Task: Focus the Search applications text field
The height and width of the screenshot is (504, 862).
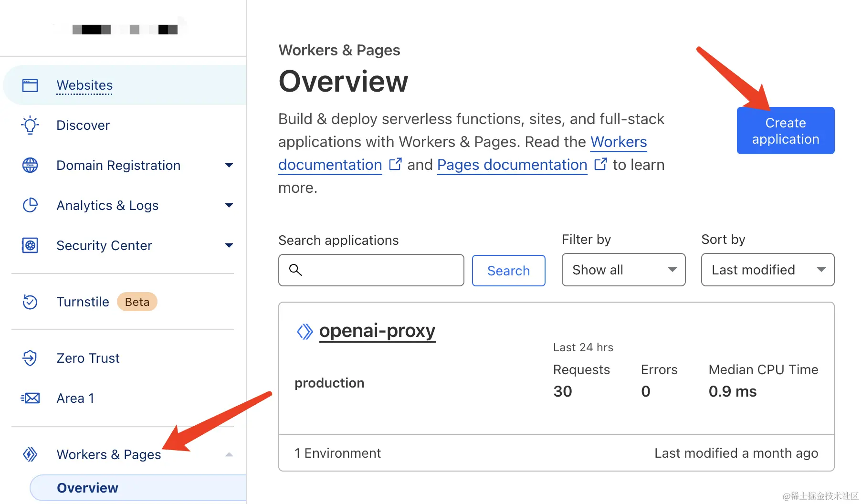Action: pyautogui.click(x=377, y=270)
